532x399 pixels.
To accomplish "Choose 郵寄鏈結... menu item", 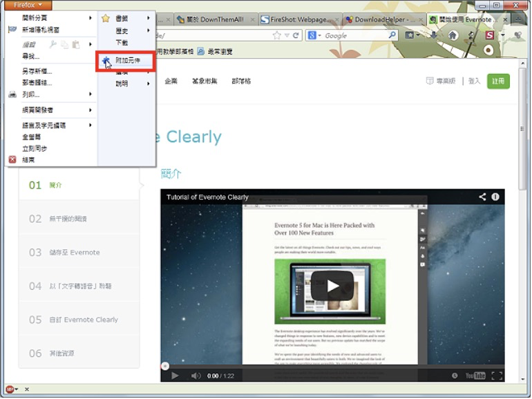I will pos(37,83).
